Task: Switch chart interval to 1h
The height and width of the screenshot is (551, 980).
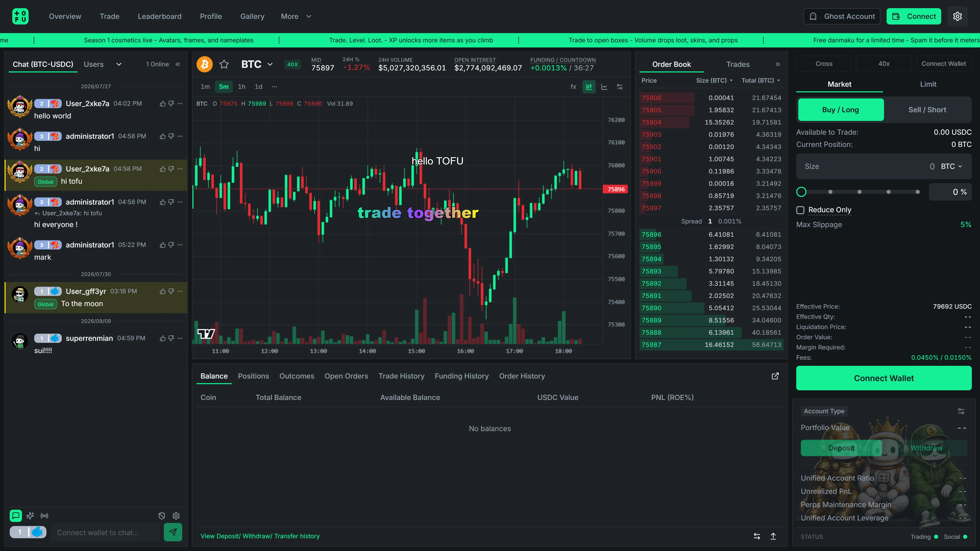Action: pyautogui.click(x=242, y=87)
